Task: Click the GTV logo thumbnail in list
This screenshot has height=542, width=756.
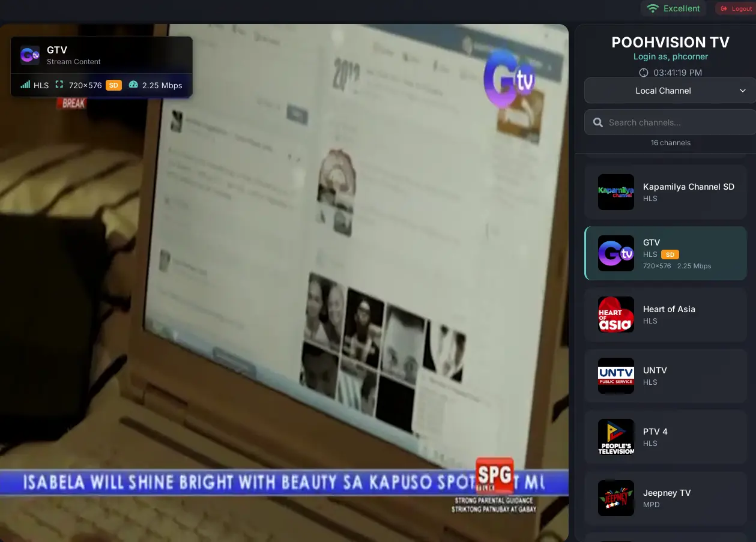Action: [x=616, y=253]
